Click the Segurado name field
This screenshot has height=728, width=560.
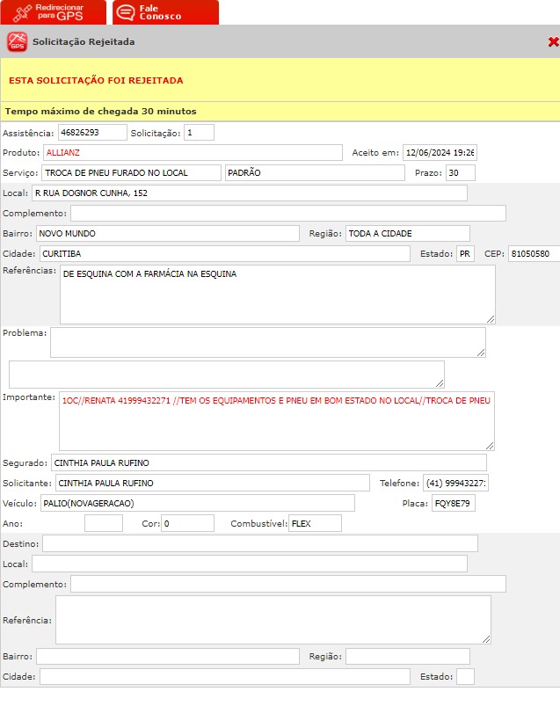(x=268, y=462)
